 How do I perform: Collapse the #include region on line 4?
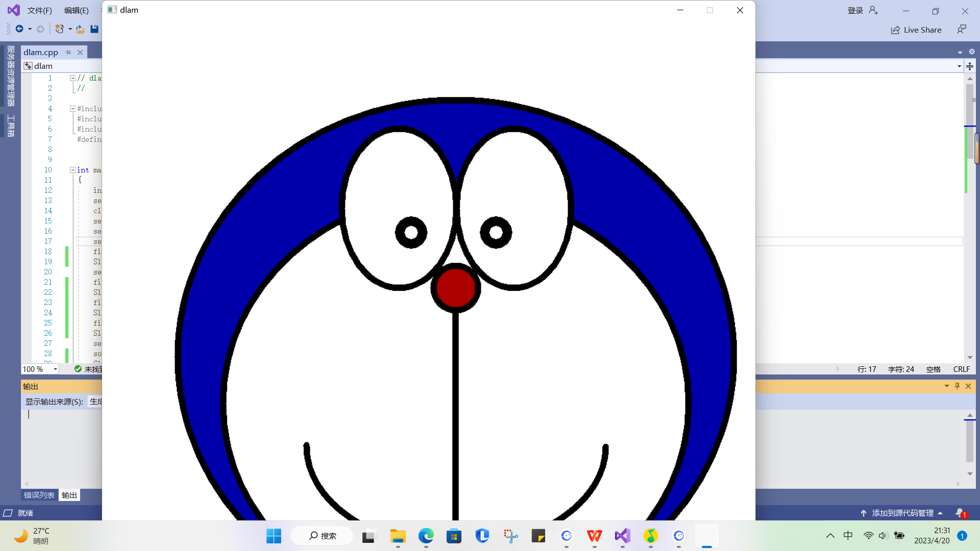coord(73,109)
